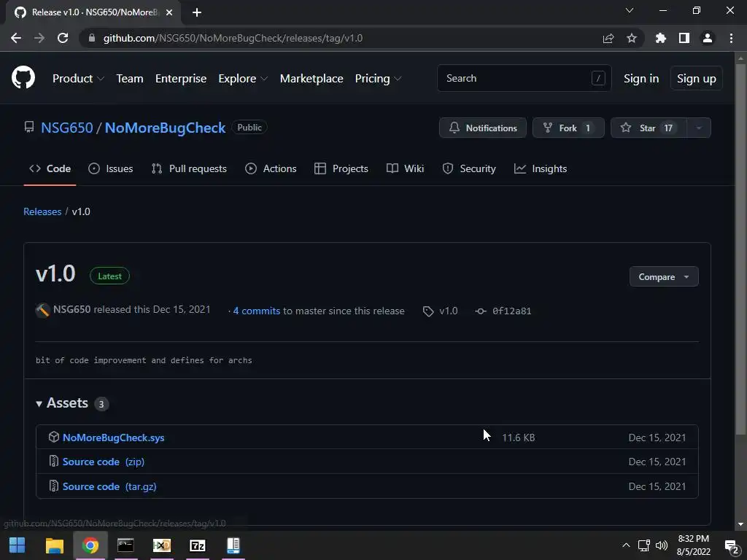Viewport: 747px width, 560px height.
Task: Expand the Explore menu
Action: point(243,79)
